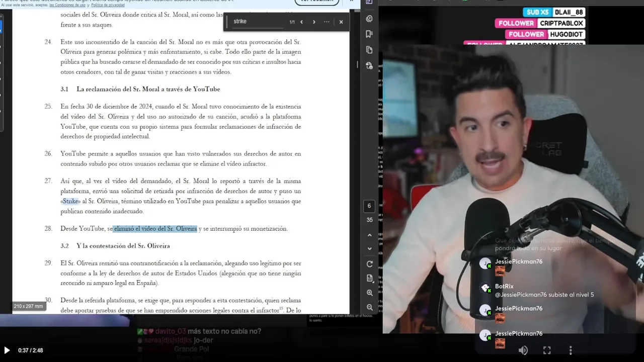The image size is (644, 362).
Task: Zoom in on the PDF document
Action: coord(369,293)
